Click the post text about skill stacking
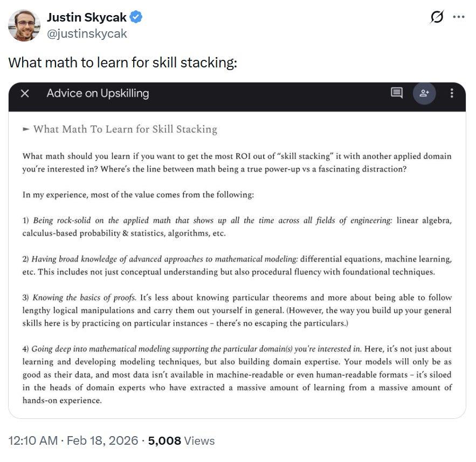476x462 pixels. click(122, 63)
